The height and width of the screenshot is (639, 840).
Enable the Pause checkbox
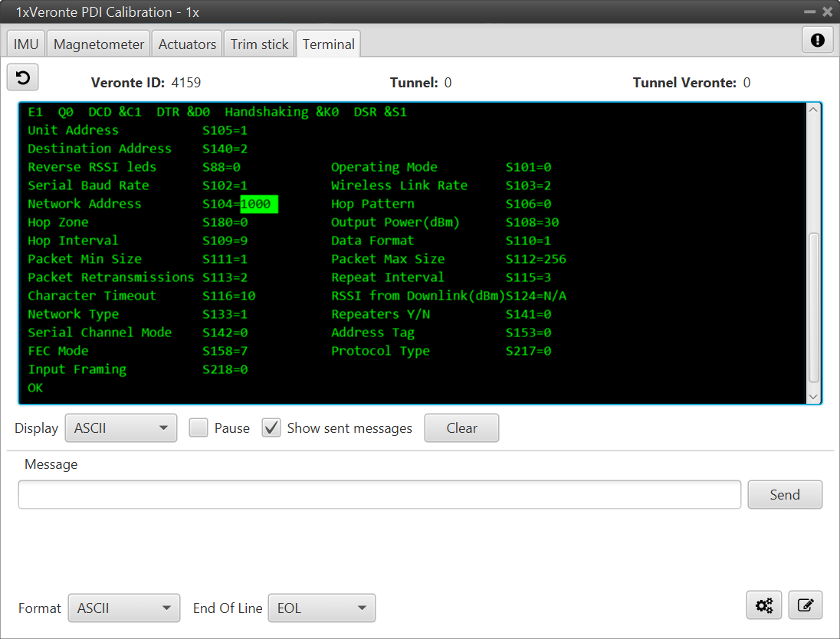pyautogui.click(x=199, y=428)
